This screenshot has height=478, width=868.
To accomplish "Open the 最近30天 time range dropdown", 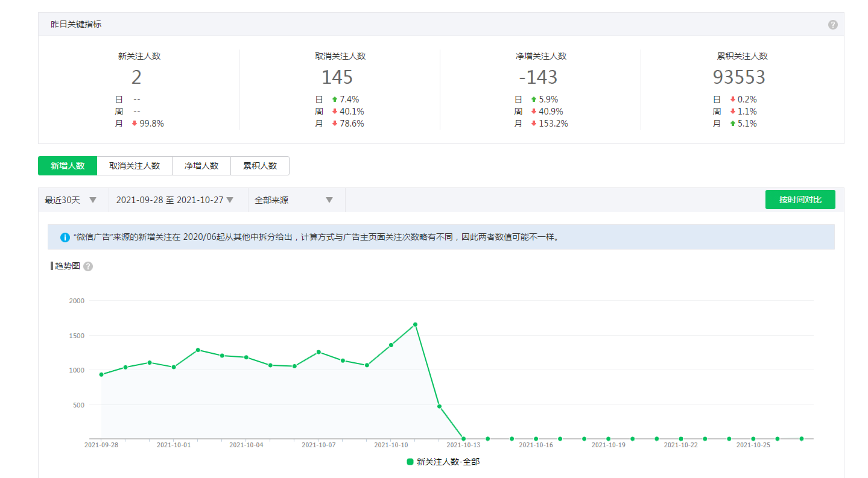I will click(71, 200).
